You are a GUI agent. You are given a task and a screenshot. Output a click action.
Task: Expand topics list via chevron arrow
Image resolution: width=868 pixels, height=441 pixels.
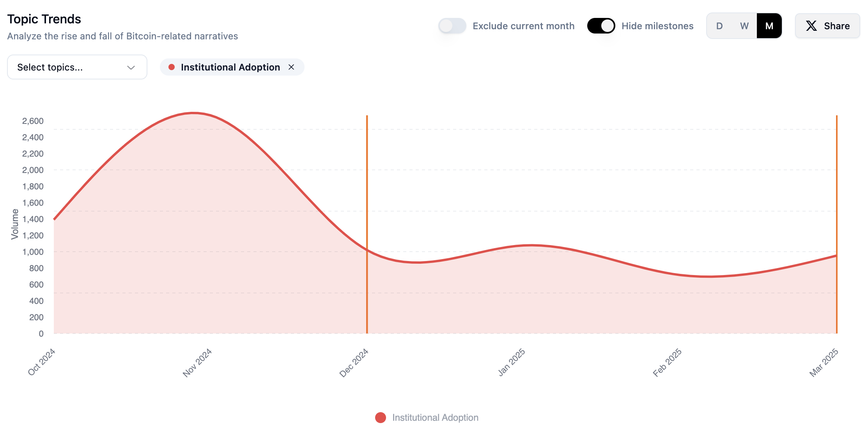click(x=131, y=67)
